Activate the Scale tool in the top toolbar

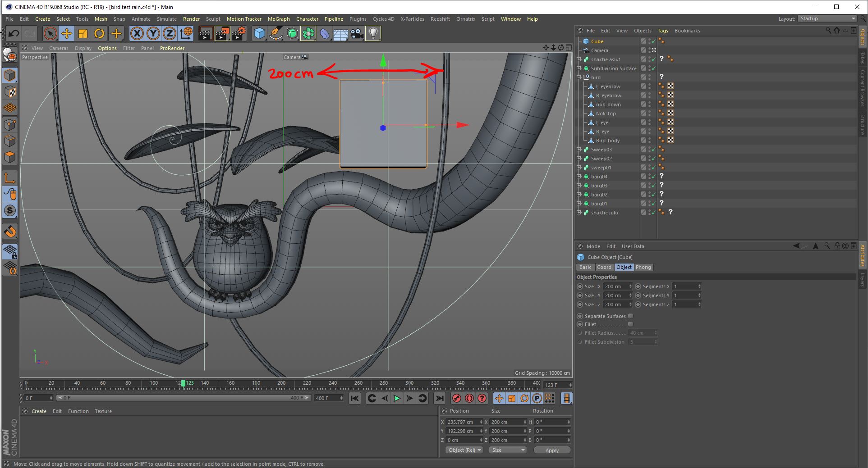click(x=83, y=33)
